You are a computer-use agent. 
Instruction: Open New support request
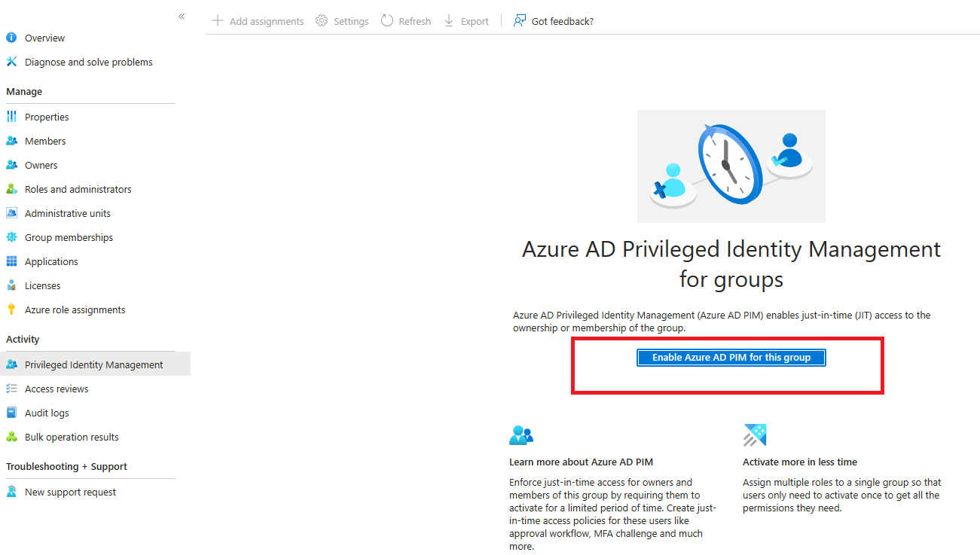70,492
